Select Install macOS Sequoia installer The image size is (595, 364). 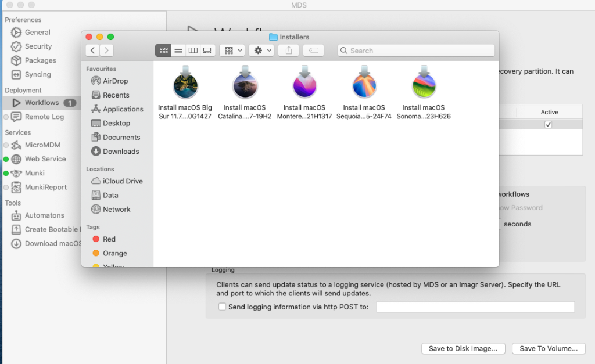[x=364, y=93]
